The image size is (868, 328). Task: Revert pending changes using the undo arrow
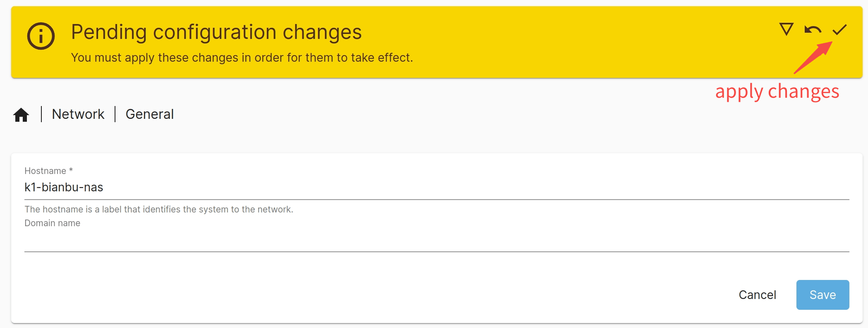813,30
